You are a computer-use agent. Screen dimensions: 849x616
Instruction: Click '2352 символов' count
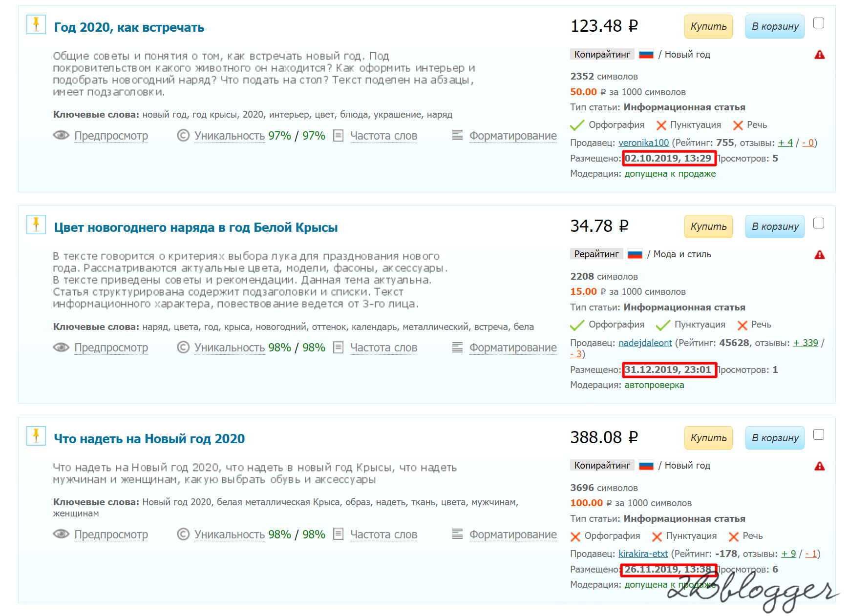[x=604, y=76]
